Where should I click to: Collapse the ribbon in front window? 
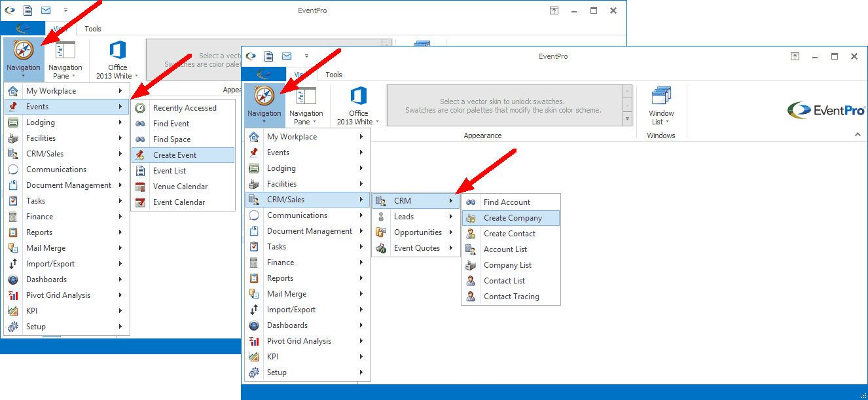pyautogui.click(x=858, y=135)
